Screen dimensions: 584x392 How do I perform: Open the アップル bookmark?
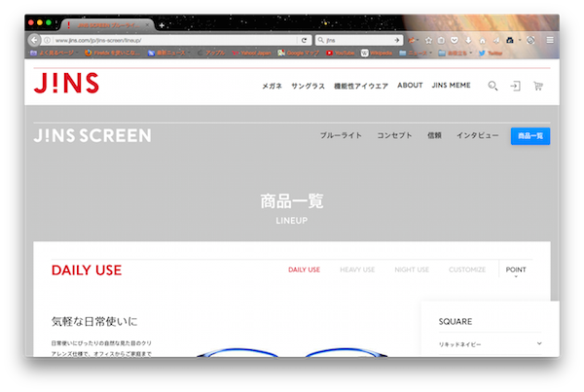point(211,53)
